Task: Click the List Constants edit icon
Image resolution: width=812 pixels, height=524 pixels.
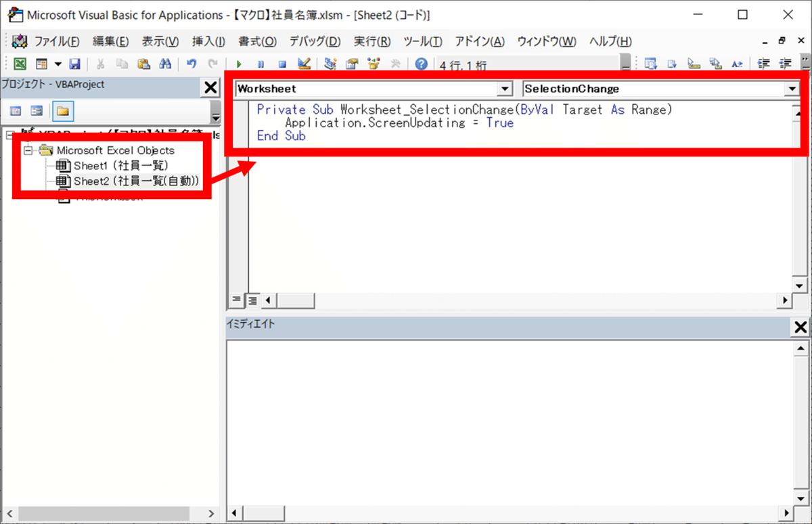Action: pyautogui.click(x=673, y=64)
